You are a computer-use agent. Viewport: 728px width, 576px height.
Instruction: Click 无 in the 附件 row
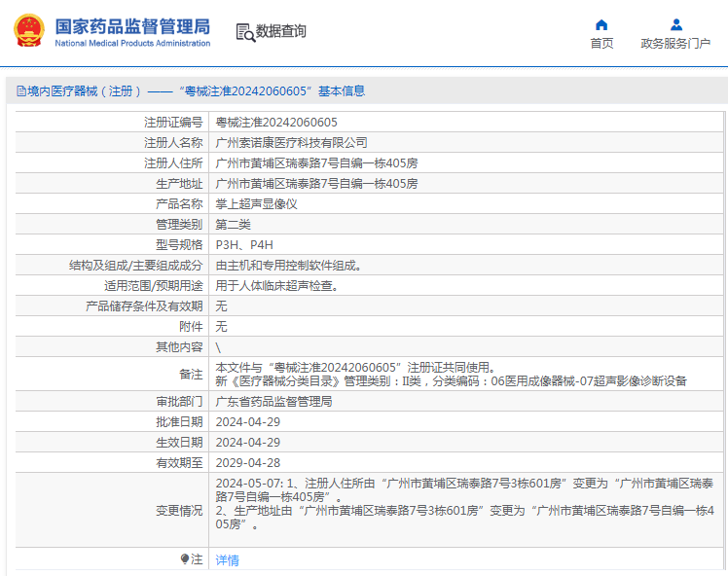click(221, 327)
